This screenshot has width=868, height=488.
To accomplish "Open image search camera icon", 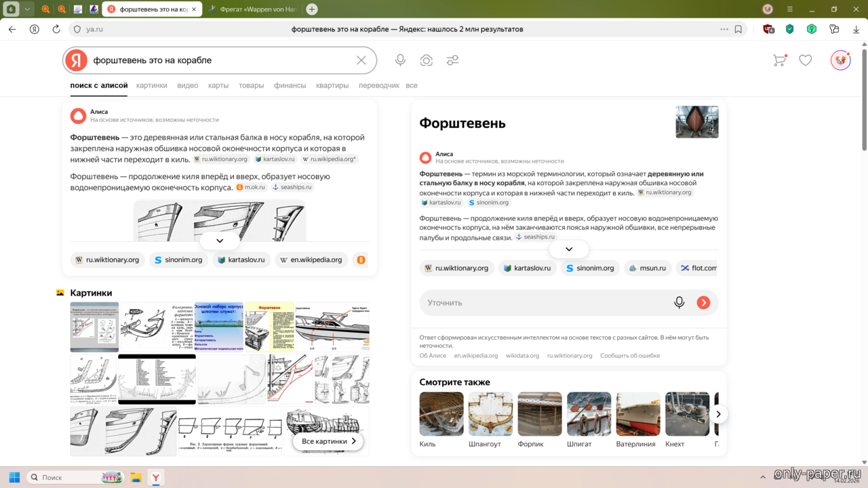I will pyautogui.click(x=427, y=60).
